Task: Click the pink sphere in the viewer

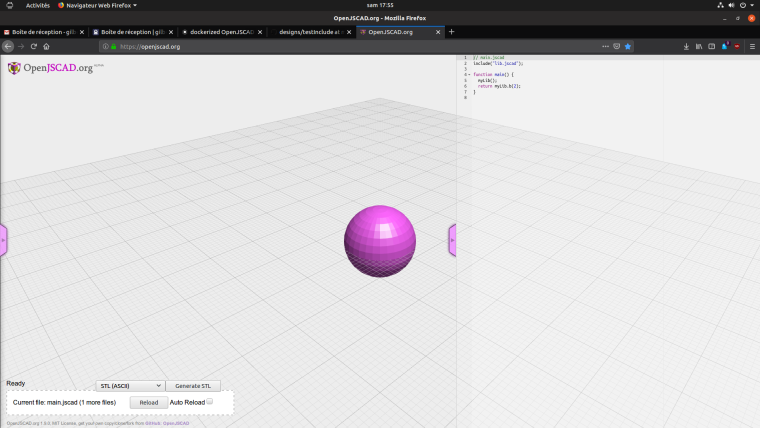Action: coord(380,241)
